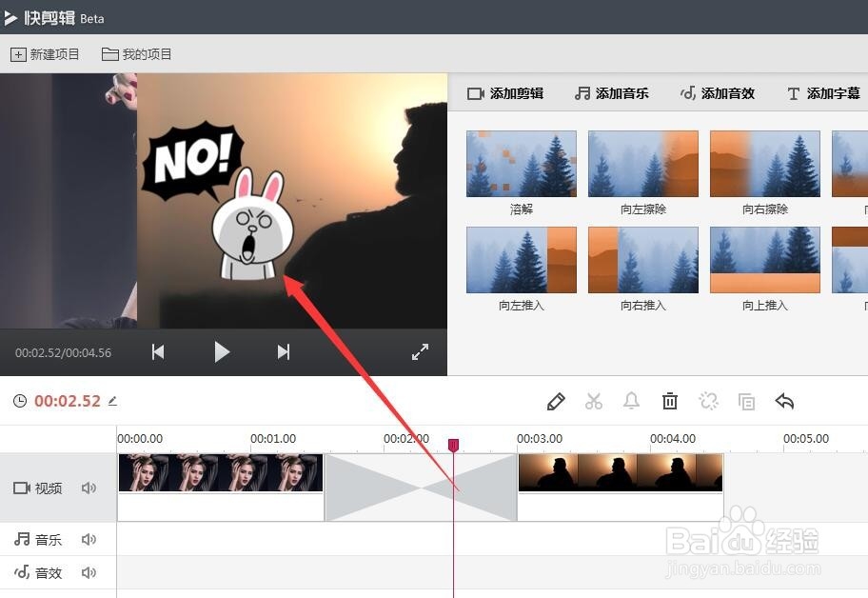This screenshot has height=598, width=868.
Task: Click the bell marker icon
Action: coord(632,401)
